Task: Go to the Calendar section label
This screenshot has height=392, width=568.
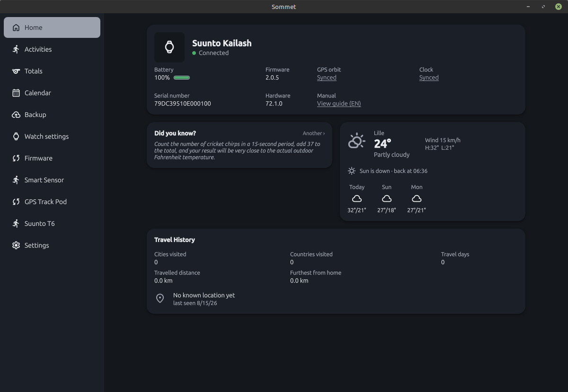Action: pyautogui.click(x=38, y=93)
